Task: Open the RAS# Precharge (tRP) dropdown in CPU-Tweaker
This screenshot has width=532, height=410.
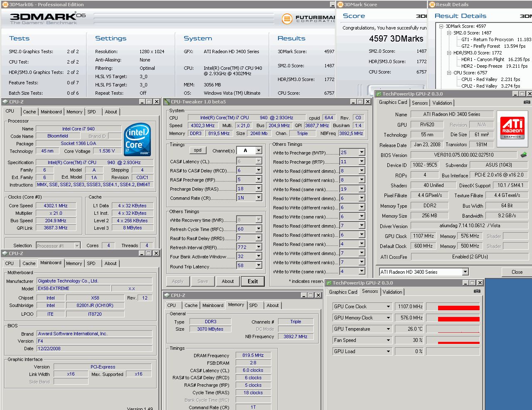Action: pos(259,179)
